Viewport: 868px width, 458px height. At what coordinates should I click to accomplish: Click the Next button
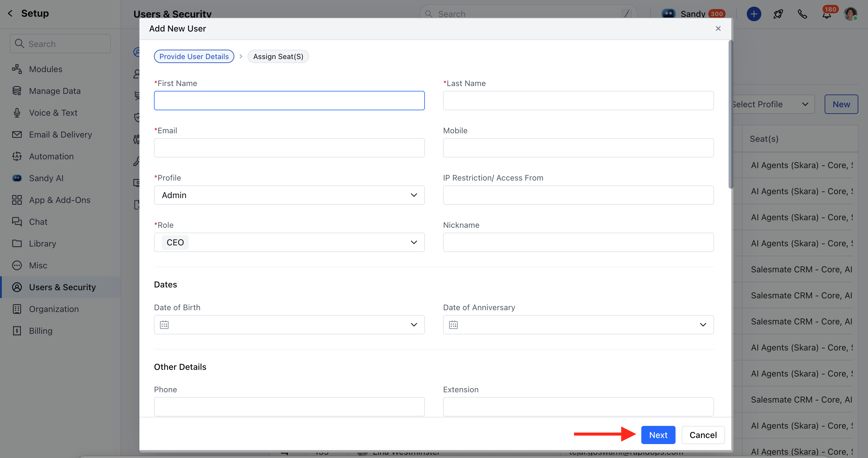coord(658,435)
